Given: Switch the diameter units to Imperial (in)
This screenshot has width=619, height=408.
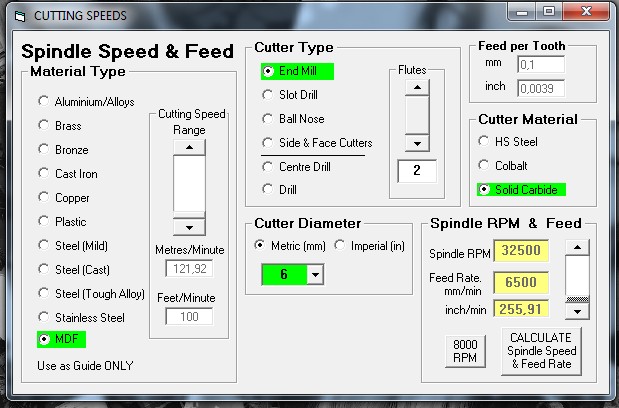Looking at the screenshot, I should pos(340,247).
